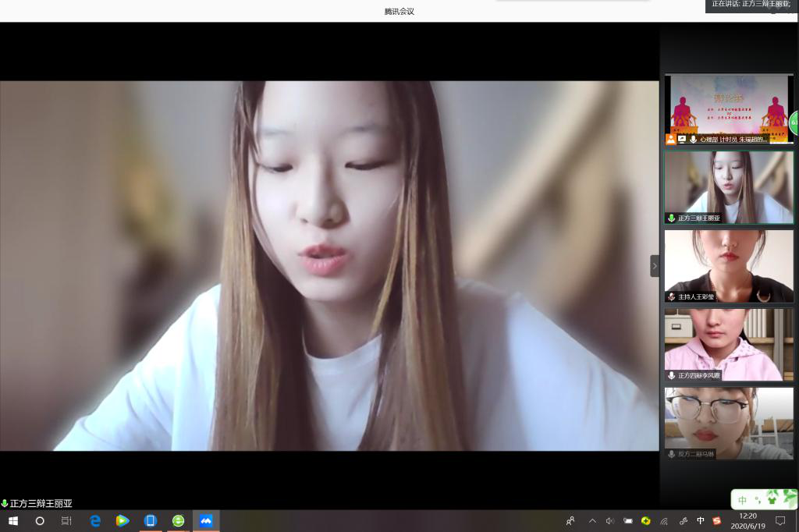Open volume control in system tray
The height and width of the screenshot is (532, 799).
click(609, 520)
